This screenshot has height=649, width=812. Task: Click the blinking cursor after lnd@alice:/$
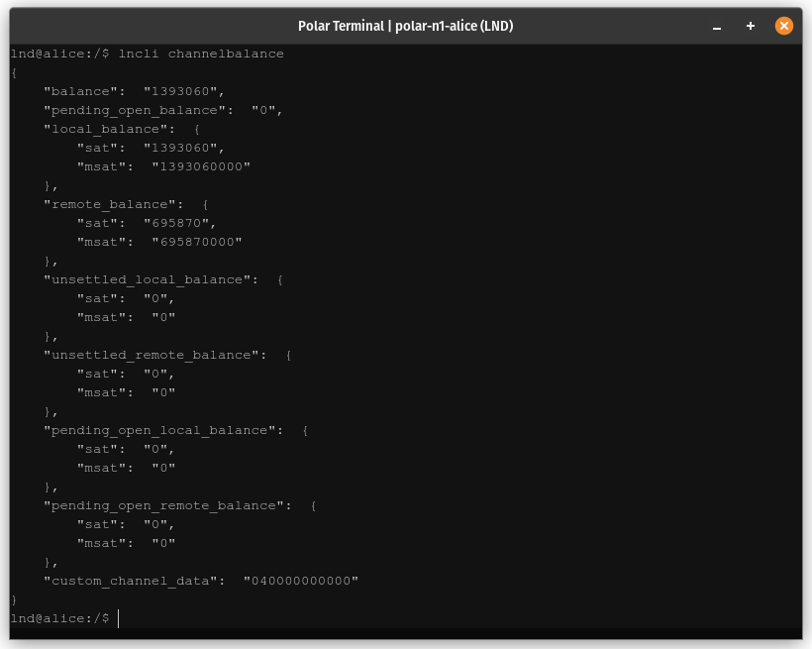pyautogui.click(x=117, y=618)
